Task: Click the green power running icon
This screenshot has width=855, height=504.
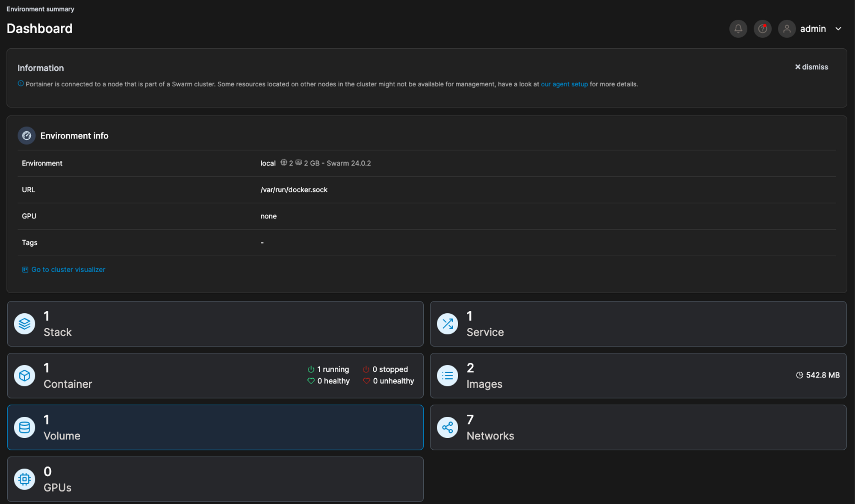Action: pyautogui.click(x=311, y=369)
